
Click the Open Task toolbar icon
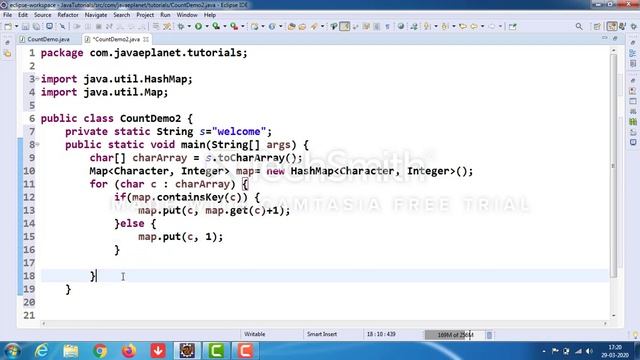pos(302,27)
